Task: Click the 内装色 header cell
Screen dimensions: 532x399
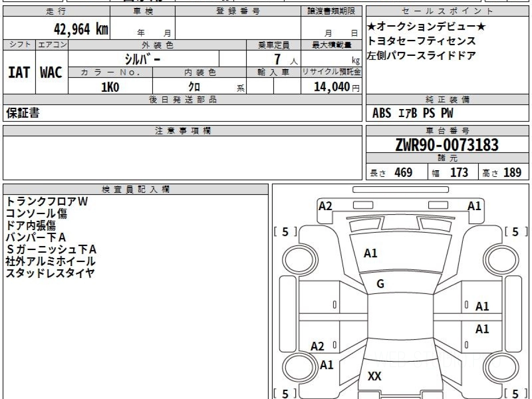Action: [x=199, y=73]
